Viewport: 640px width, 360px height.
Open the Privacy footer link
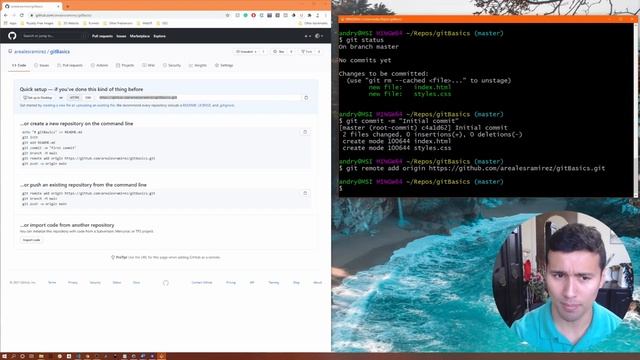(73, 282)
